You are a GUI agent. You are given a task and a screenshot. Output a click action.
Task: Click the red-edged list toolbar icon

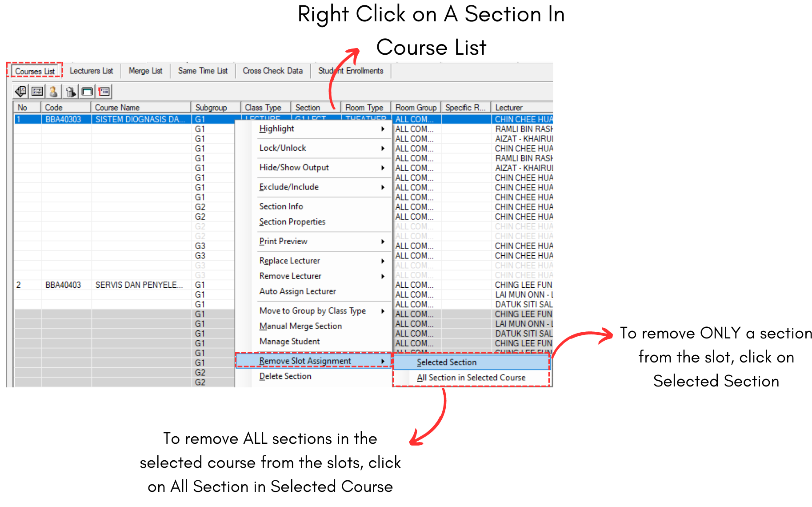pos(104,92)
